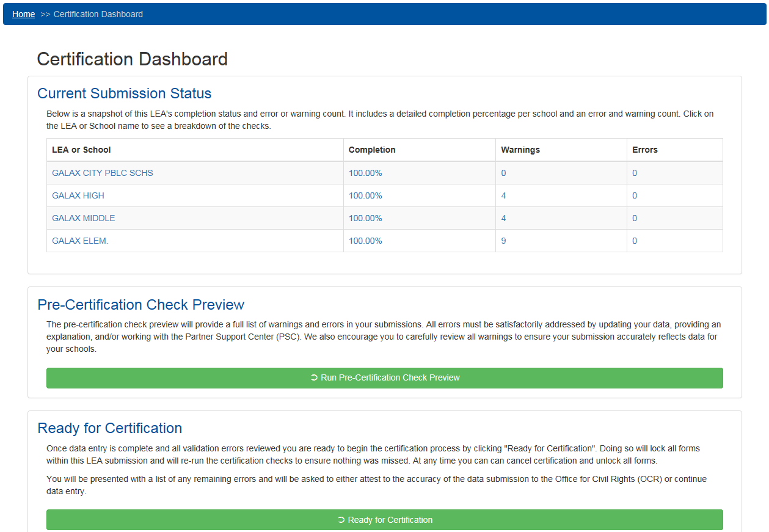The width and height of the screenshot is (769, 532).
Task: Open GALAX MIDDLE school link
Action: click(x=84, y=218)
